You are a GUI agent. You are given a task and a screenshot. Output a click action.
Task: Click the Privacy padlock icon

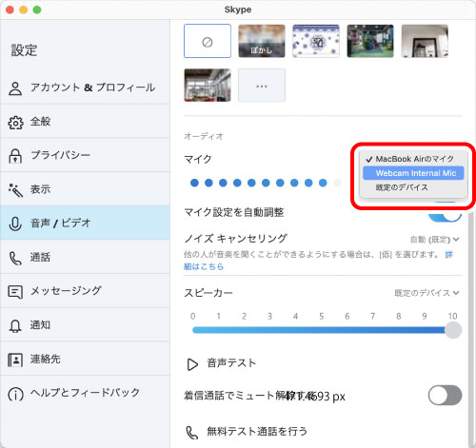pyautogui.click(x=15, y=156)
